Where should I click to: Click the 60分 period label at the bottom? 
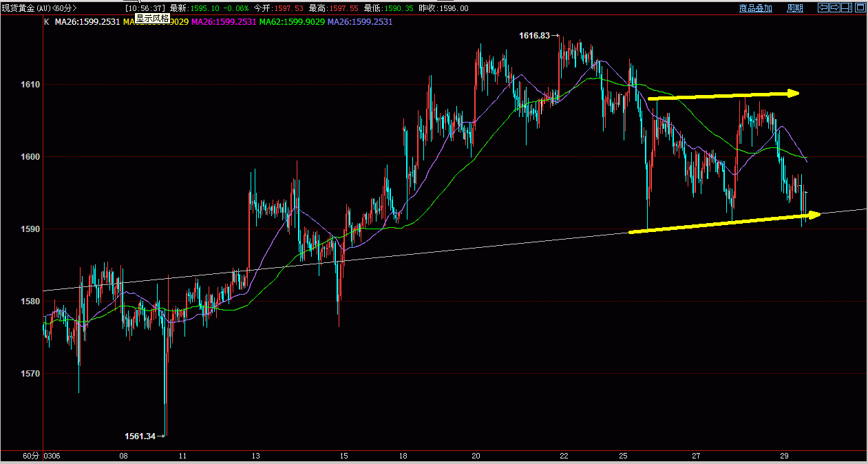(x=31, y=456)
